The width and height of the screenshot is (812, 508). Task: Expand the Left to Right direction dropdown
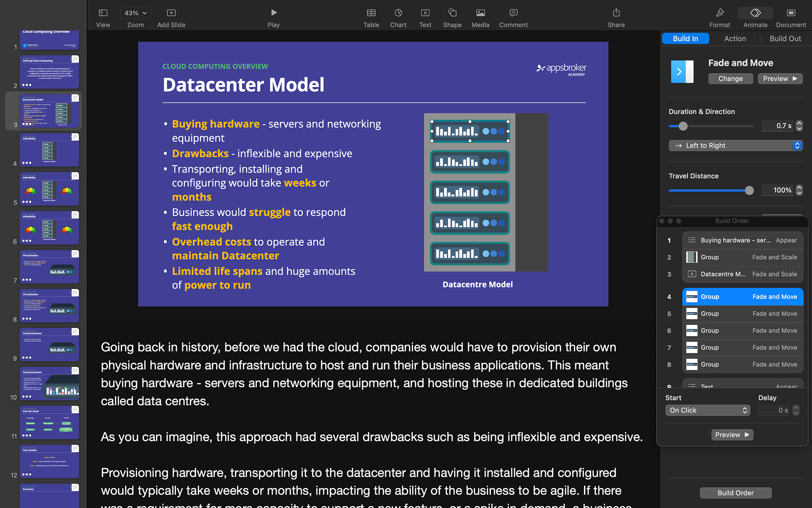pyautogui.click(x=735, y=146)
